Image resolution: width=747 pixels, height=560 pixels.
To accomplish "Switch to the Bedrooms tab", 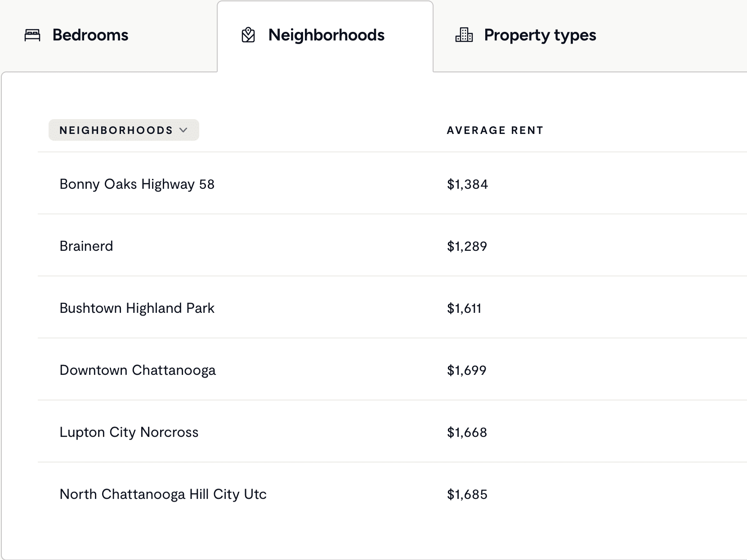I will (x=90, y=35).
